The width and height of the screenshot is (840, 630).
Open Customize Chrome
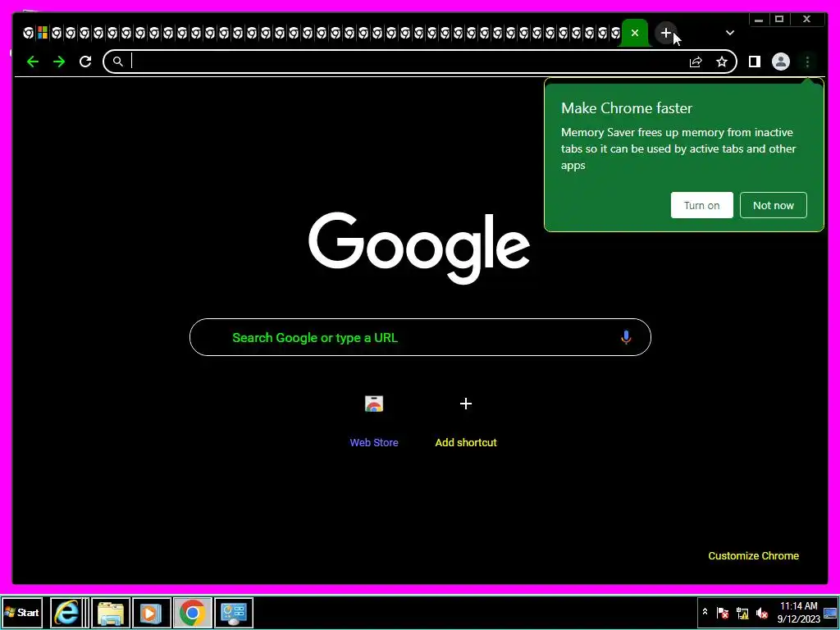click(x=753, y=555)
